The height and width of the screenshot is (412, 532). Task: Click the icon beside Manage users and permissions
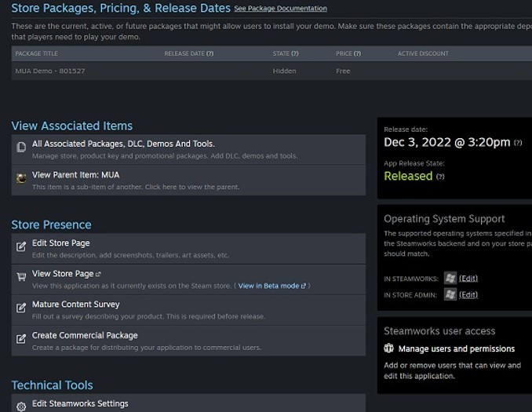tap(389, 348)
